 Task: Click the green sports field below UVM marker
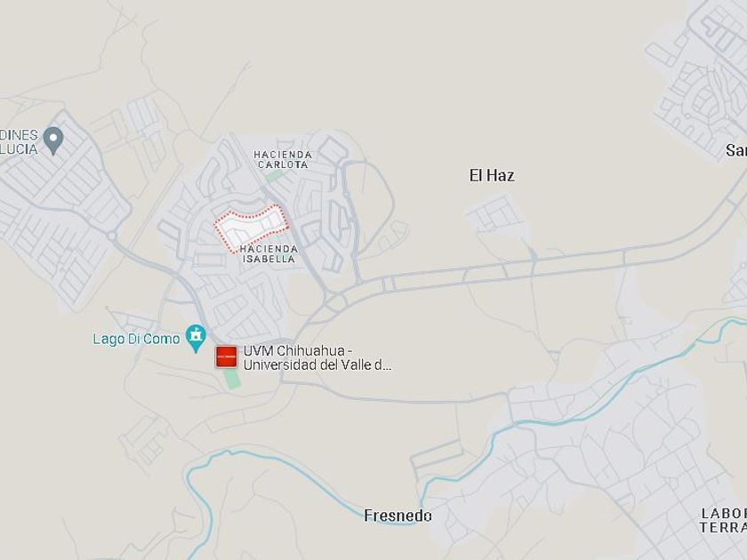pyautogui.click(x=232, y=379)
